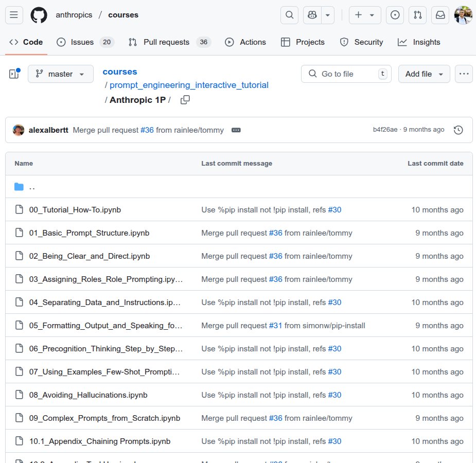Open #31 link in 05_Formatting_Output row
The image size is (476, 463).
(275, 326)
